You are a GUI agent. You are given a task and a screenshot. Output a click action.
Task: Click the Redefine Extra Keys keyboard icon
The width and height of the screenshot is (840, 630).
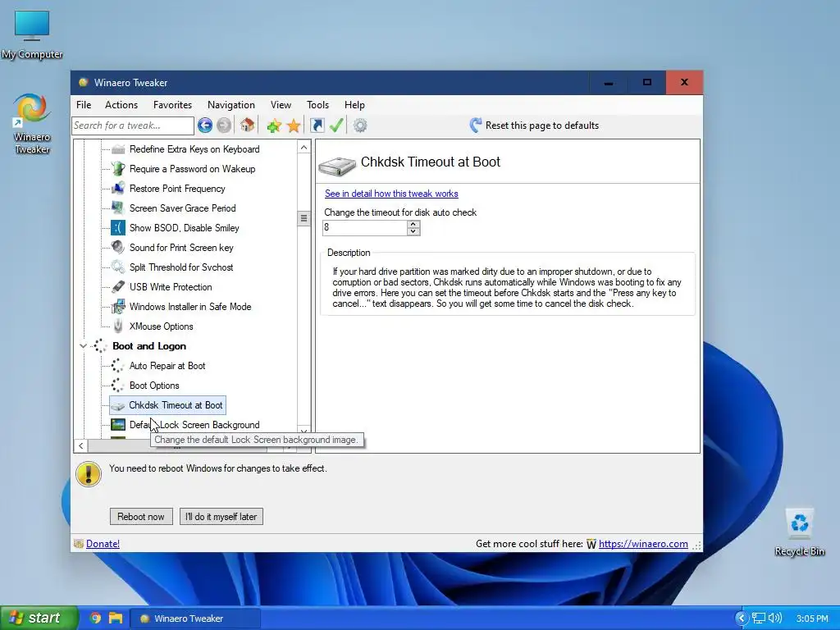(x=118, y=149)
